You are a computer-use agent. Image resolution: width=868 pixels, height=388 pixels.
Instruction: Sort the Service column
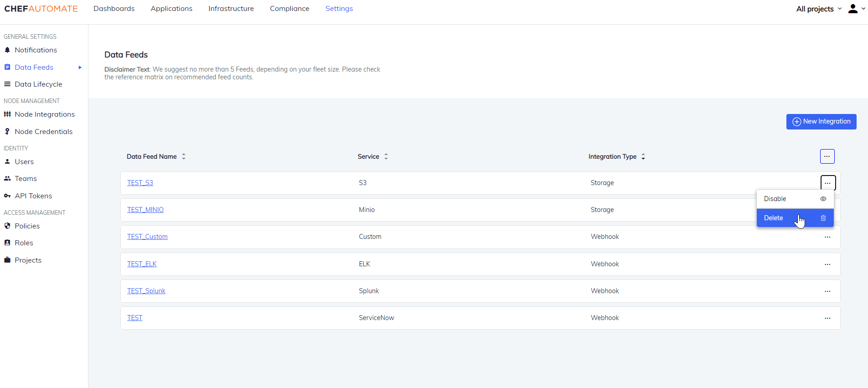tap(386, 156)
